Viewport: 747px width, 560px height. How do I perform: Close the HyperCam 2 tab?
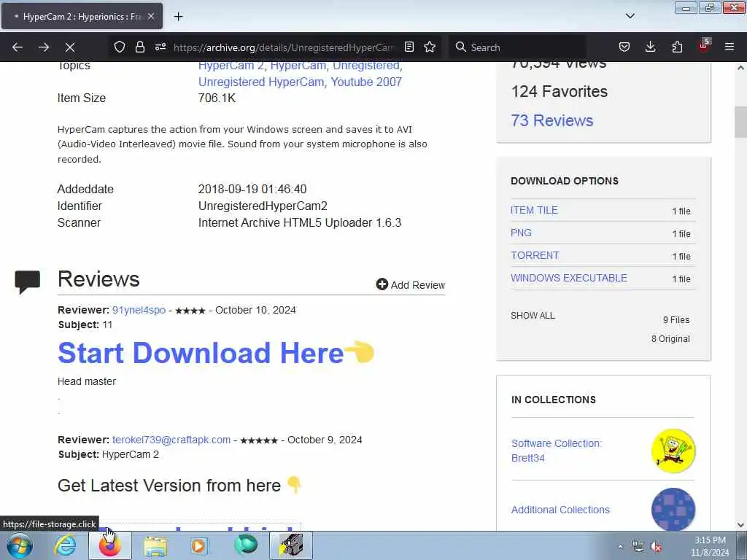coord(150,16)
